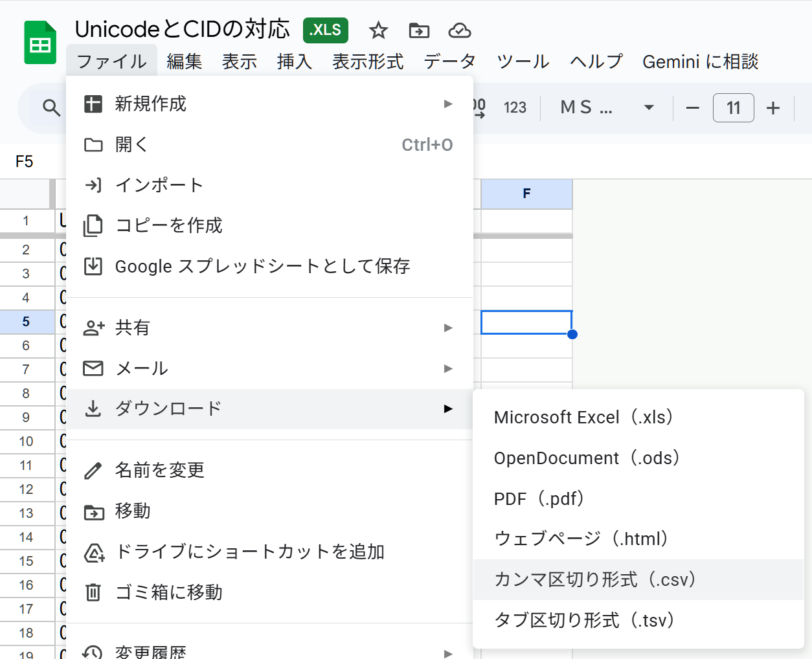Click the star icon to favorite document

(378, 30)
